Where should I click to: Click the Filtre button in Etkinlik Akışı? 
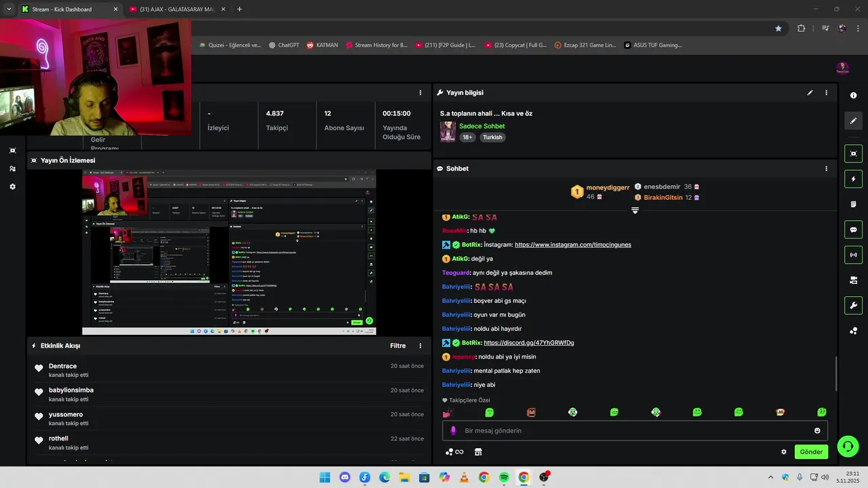click(398, 346)
